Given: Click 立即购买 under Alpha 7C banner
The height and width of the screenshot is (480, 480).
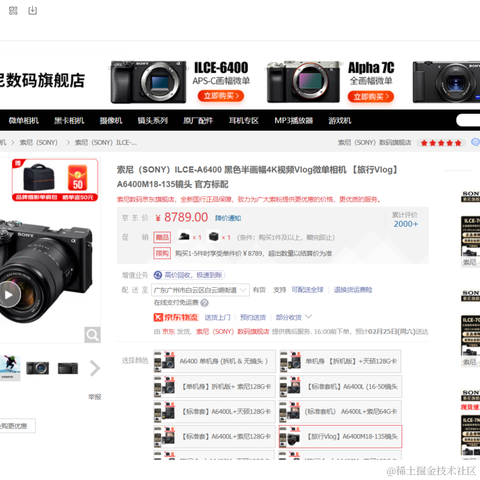Looking at the screenshot, I should 371,97.
